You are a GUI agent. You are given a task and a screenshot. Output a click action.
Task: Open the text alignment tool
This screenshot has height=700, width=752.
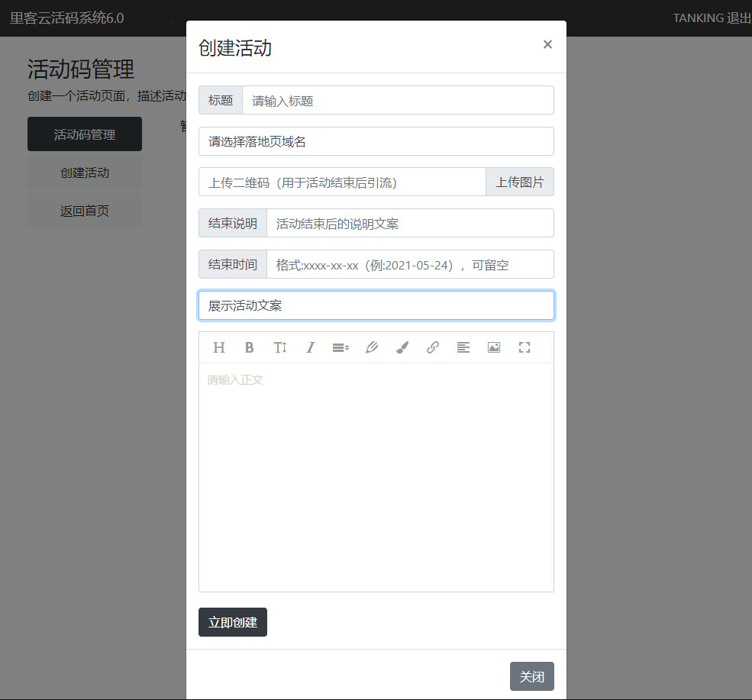[x=463, y=347]
